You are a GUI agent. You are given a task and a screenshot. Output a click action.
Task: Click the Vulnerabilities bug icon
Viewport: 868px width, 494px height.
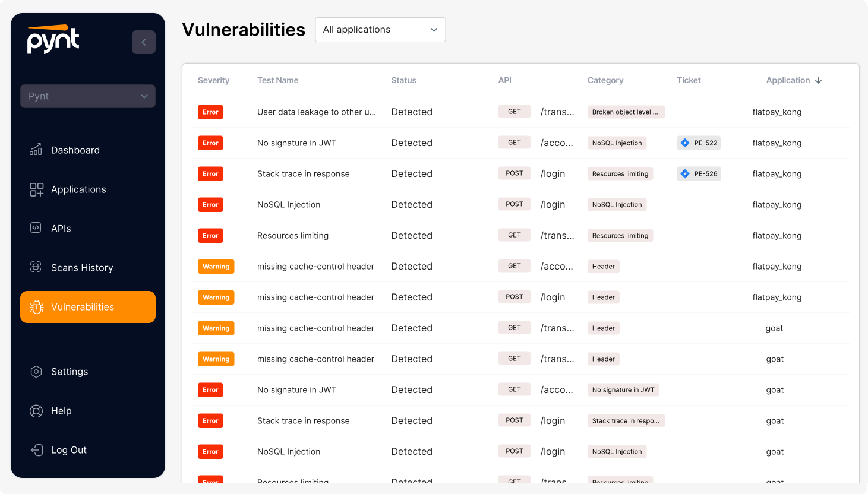37,307
